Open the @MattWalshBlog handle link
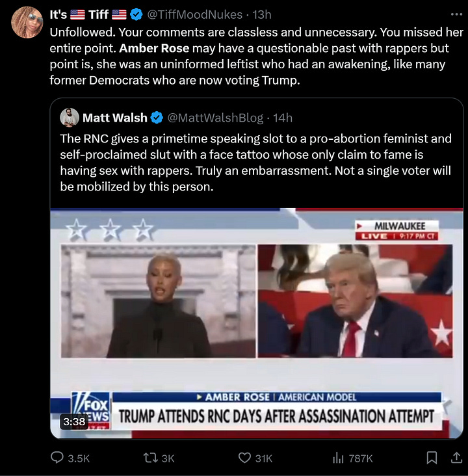Image resolution: width=468 pixels, height=476 pixels. (215, 118)
